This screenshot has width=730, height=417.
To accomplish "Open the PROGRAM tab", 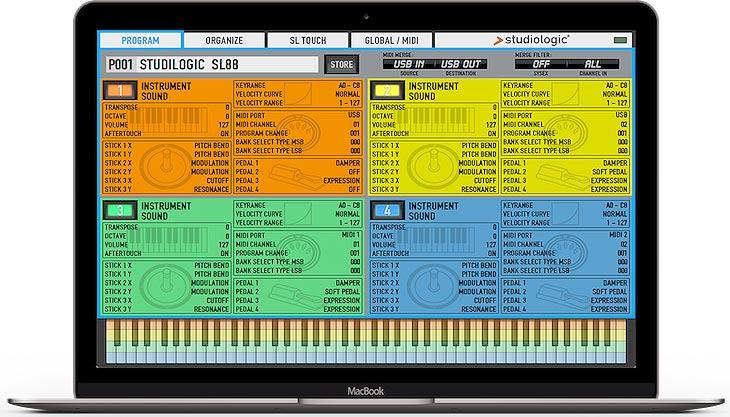I will tap(141, 40).
